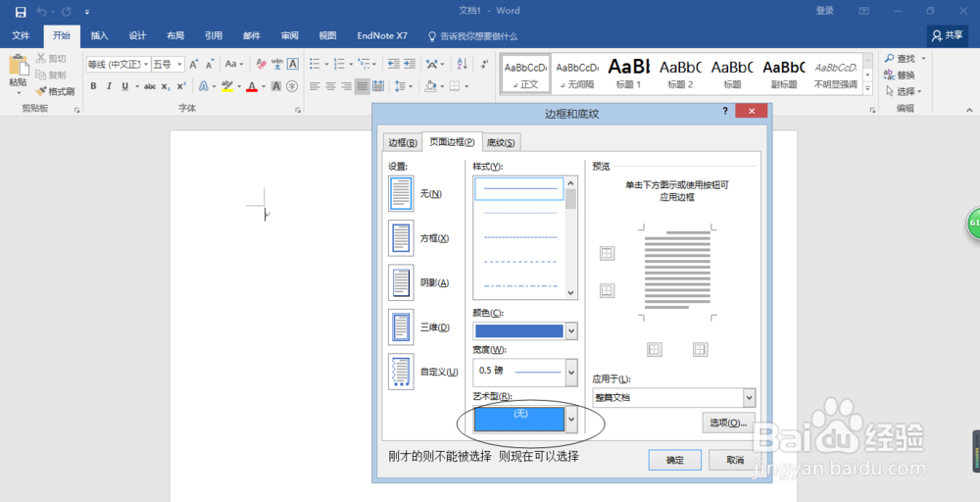Click the blue color swatch under 颜色(C)

point(519,330)
